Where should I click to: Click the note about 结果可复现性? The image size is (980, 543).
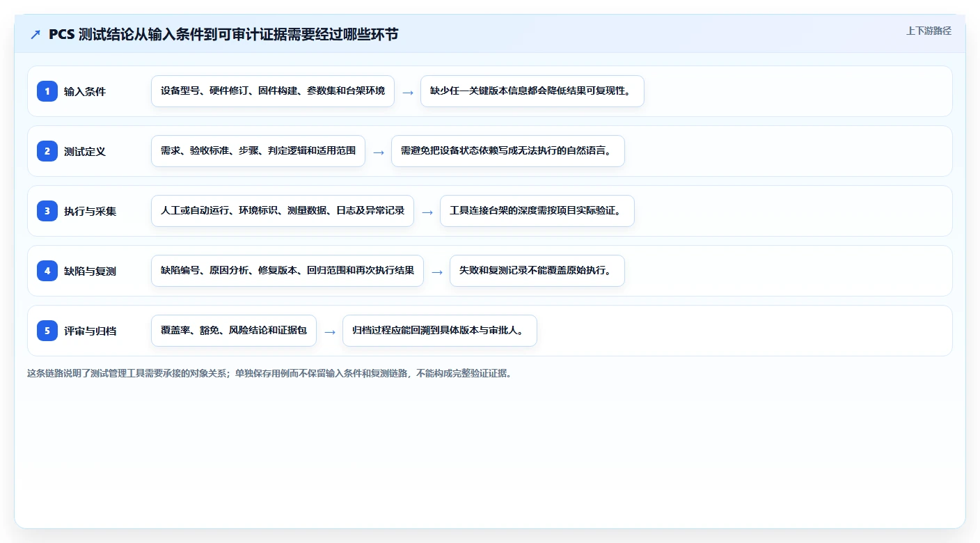(x=532, y=91)
